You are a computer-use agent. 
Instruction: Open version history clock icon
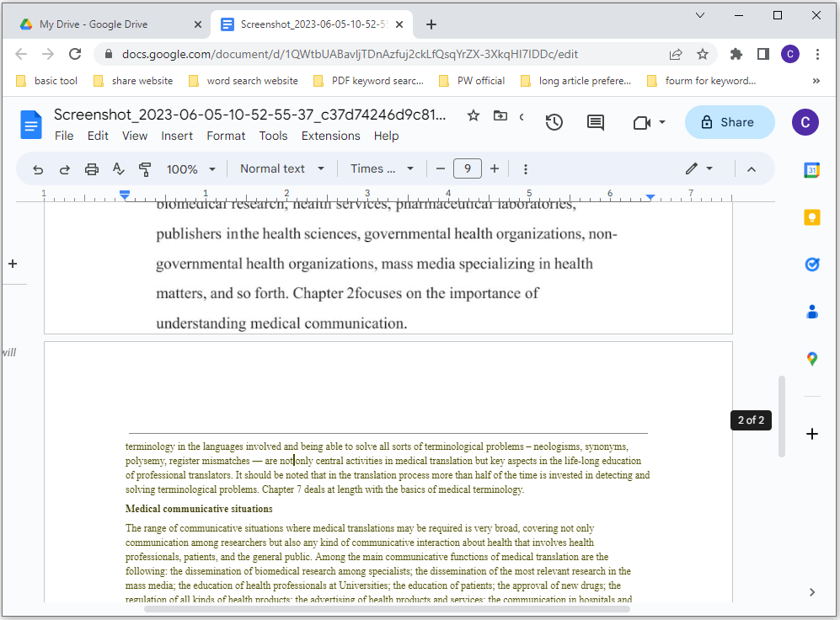[x=554, y=122]
